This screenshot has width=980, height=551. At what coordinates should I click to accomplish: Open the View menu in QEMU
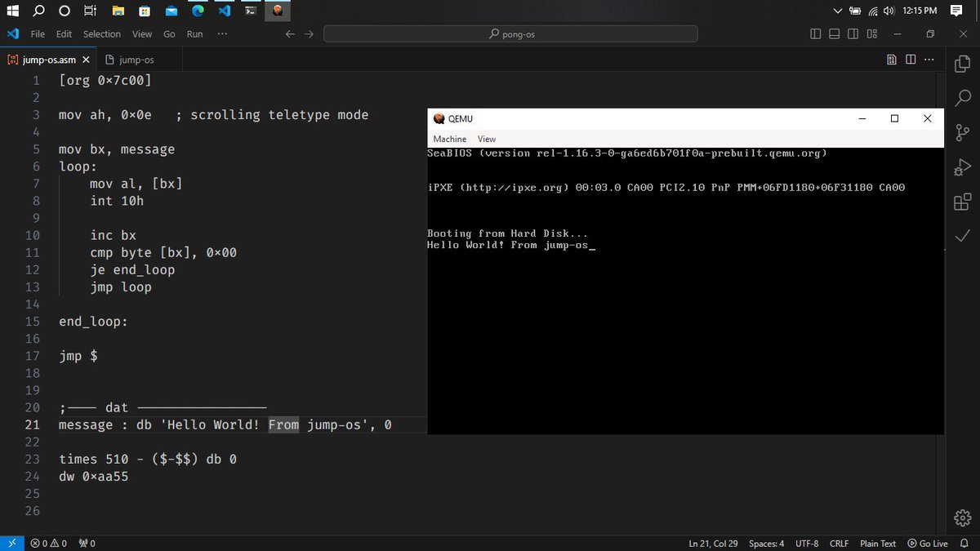[487, 139]
